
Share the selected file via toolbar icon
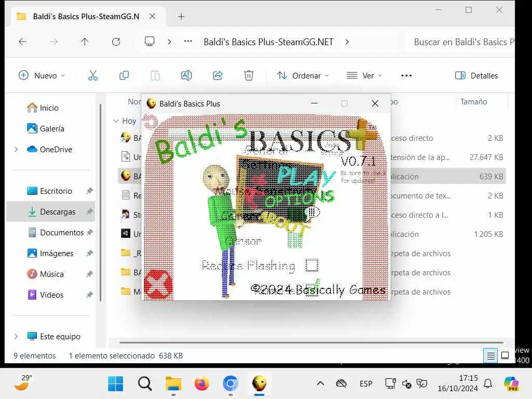(218, 75)
